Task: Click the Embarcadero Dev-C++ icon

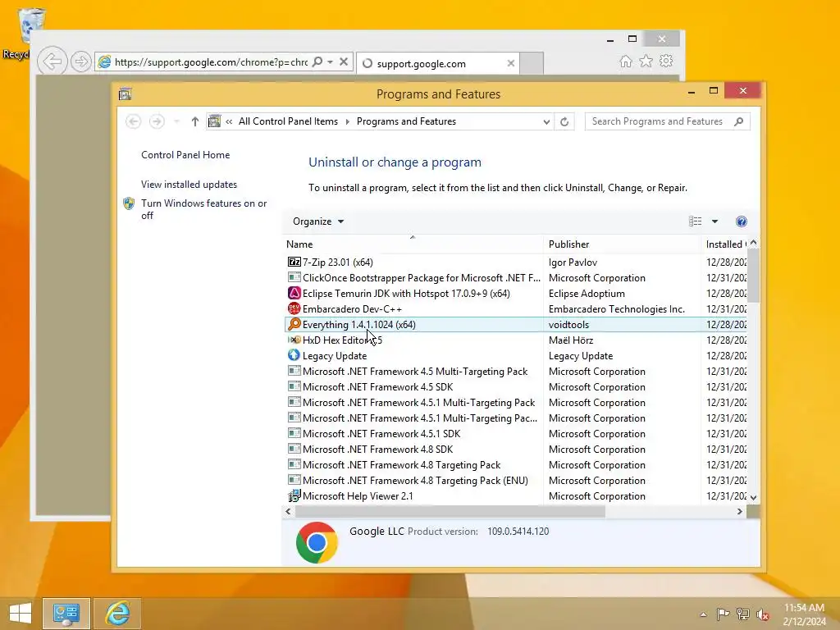Action: 294,308
